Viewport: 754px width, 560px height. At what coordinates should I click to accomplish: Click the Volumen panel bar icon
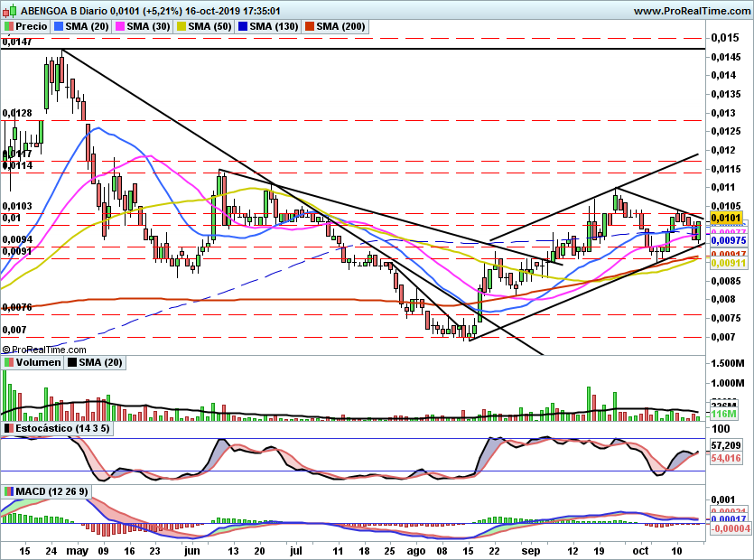8,362
